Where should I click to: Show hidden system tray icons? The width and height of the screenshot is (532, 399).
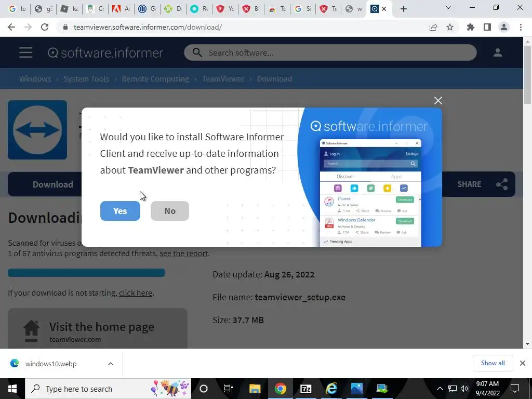tap(440, 389)
